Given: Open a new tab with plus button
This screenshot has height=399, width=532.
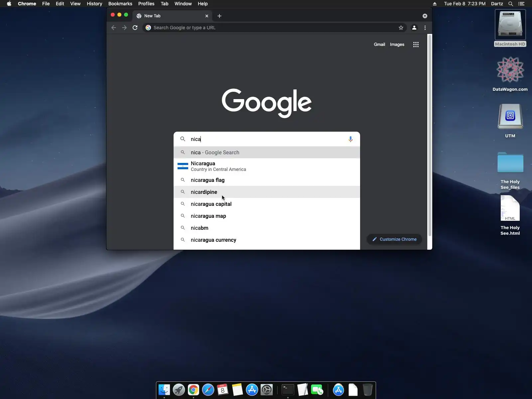Looking at the screenshot, I should [219, 16].
